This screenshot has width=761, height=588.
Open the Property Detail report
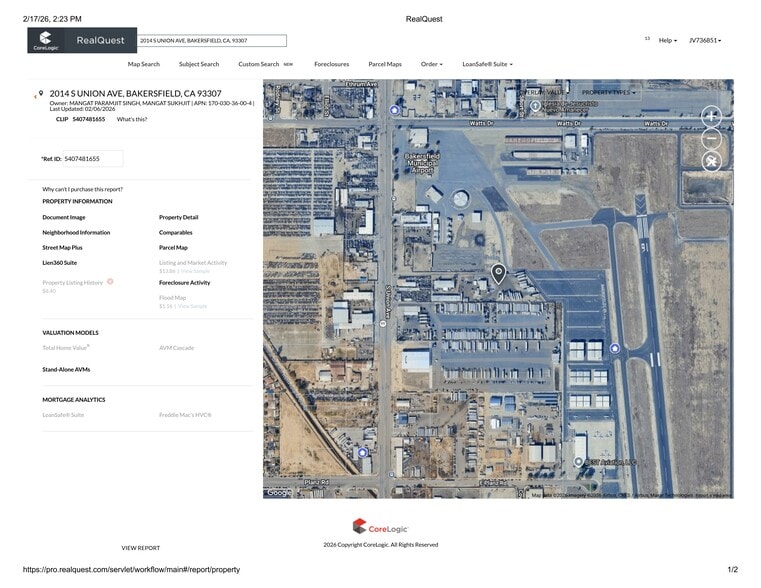[179, 217]
